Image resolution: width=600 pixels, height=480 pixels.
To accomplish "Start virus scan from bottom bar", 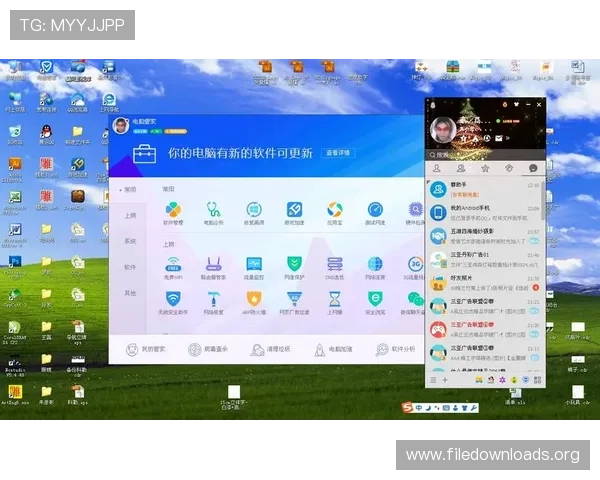I will coord(208,349).
